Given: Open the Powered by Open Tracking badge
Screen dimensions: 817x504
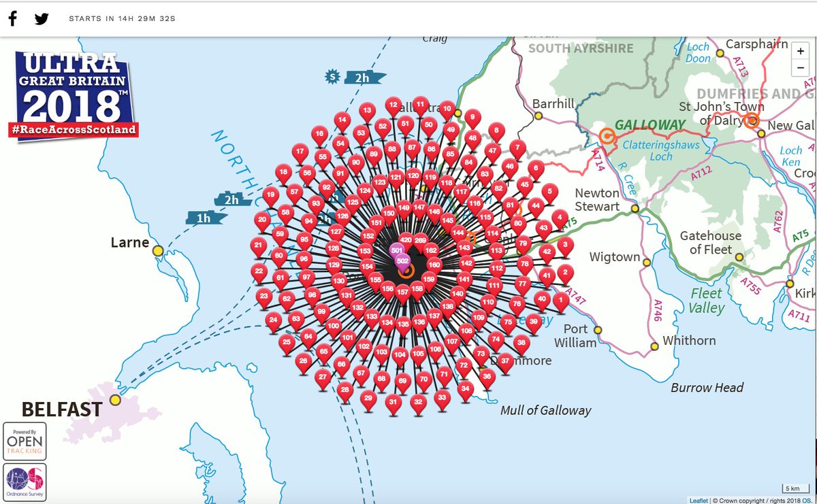Looking at the screenshot, I should point(25,441).
